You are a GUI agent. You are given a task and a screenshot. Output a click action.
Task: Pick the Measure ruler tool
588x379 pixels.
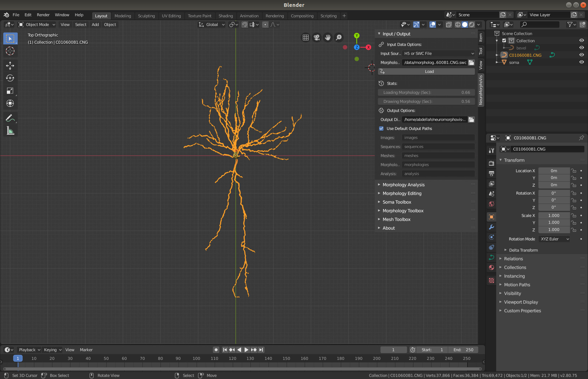10,131
